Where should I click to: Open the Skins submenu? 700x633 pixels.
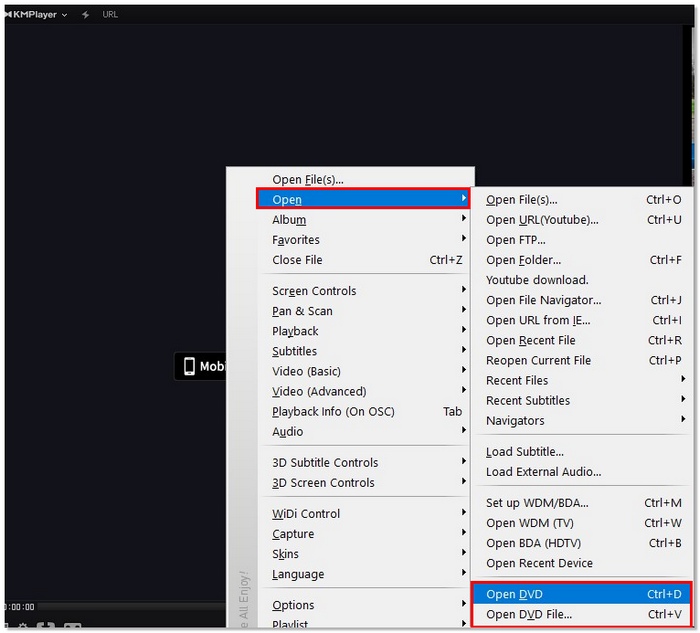[x=286, y=554]
